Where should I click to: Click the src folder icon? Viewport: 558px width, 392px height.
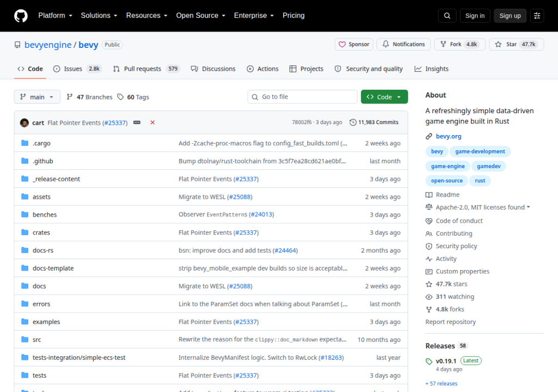pos(25,339)
